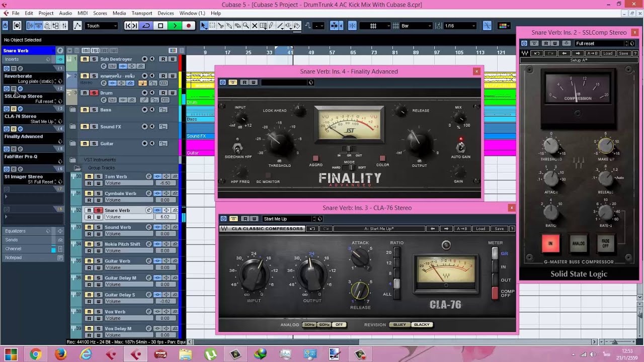Screen dimensions: 644x362
Task: Toggle monitor on Sub Destroyer track
Action: point(152,59)
